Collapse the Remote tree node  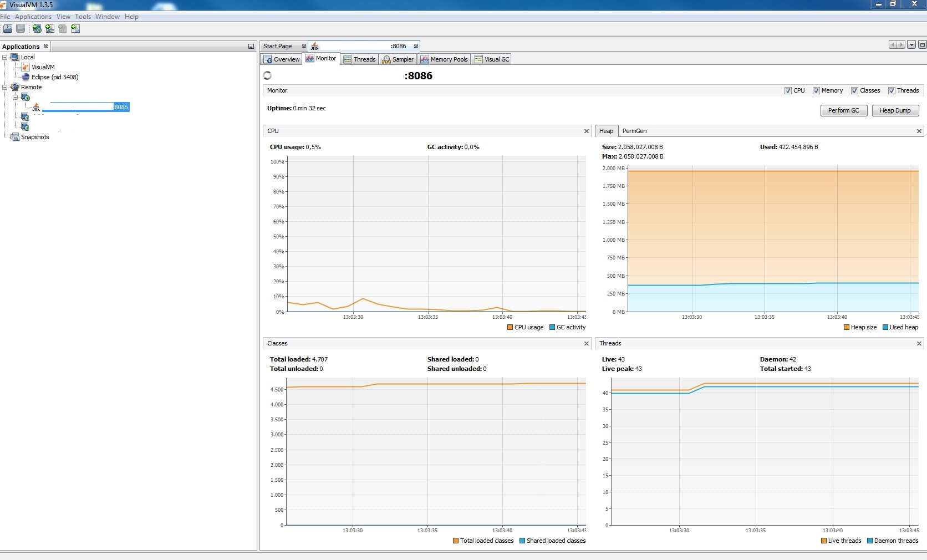(5, 87)
